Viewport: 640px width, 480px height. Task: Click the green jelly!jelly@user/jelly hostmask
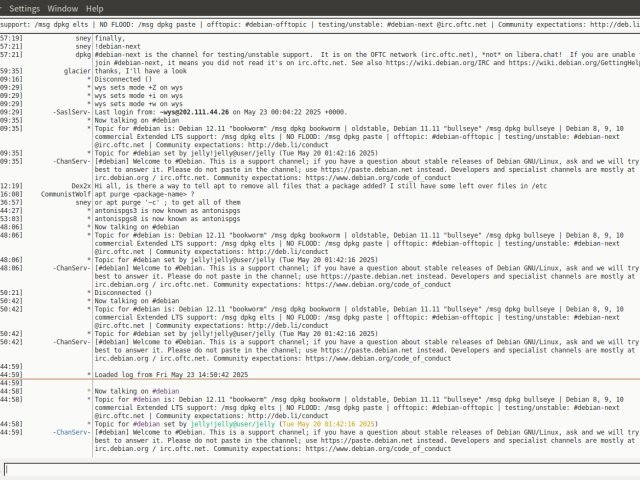(233, 424)
